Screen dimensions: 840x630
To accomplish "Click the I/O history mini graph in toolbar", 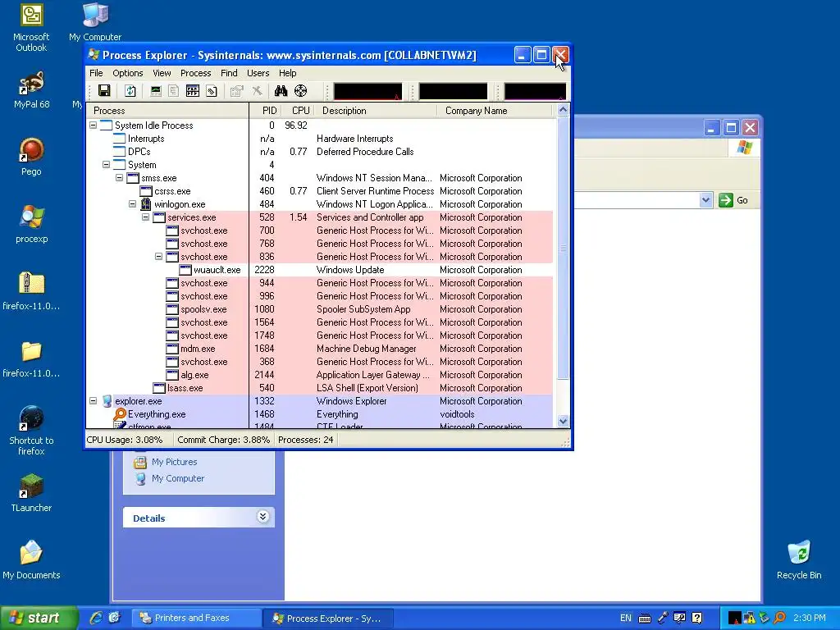I will 535,91.
